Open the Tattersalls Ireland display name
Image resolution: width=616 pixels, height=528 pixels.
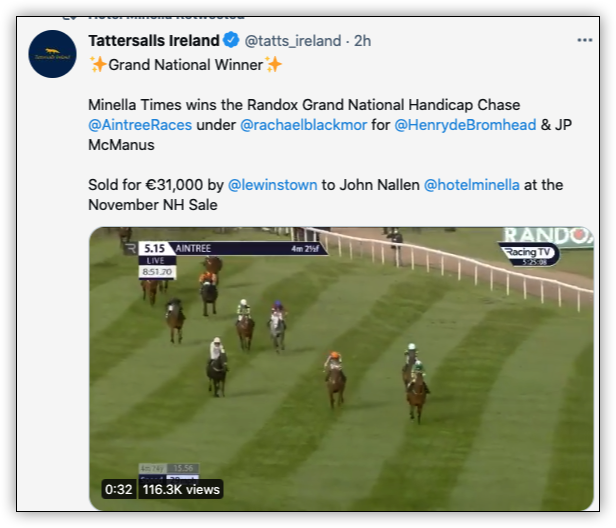pos(154,40)
